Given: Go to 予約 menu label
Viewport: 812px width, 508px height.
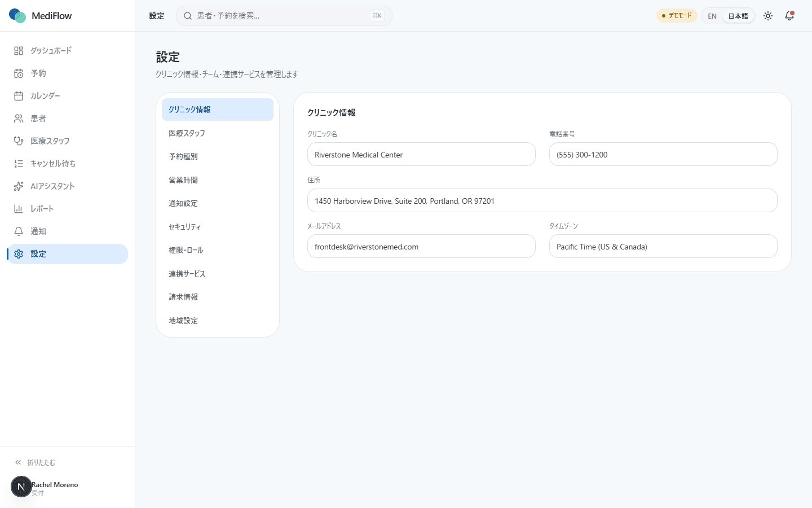Looking at the screenshot, I should click(38, 73).
